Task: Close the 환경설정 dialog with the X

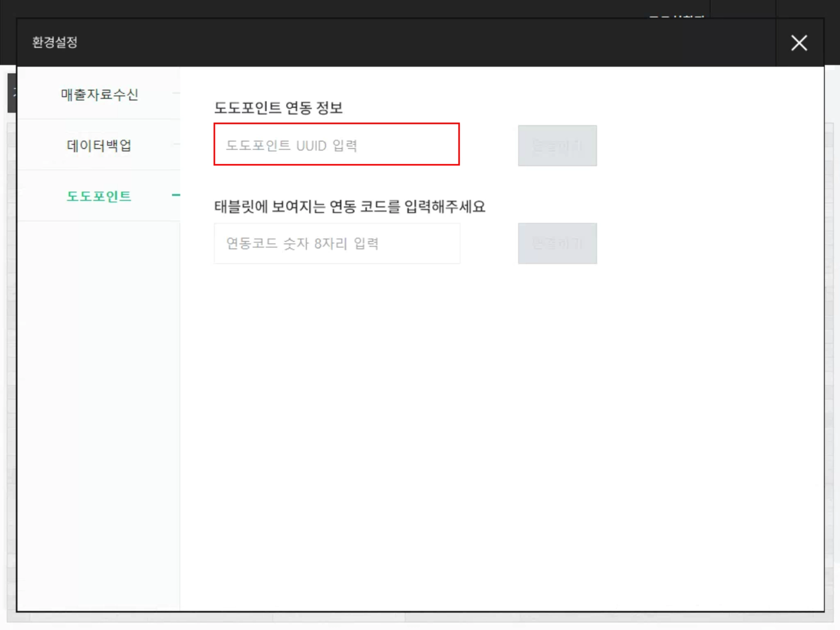Action: [799, 43]
